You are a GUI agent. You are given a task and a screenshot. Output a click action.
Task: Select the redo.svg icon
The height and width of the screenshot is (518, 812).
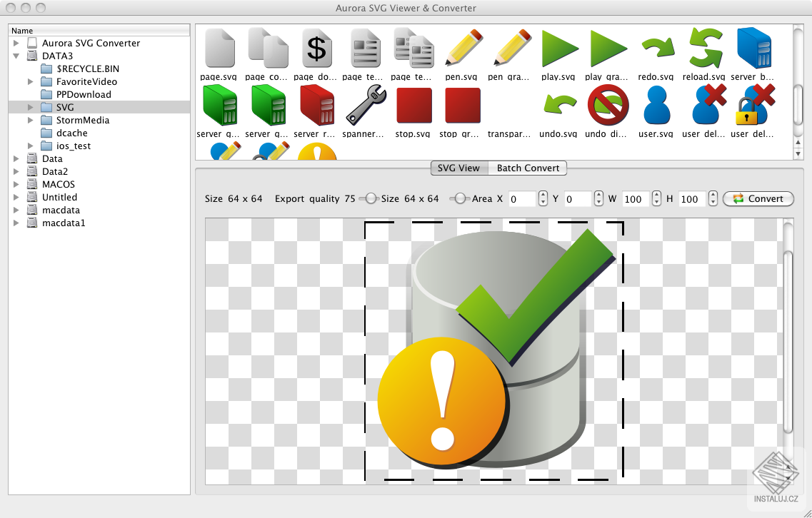click(656, 46)
